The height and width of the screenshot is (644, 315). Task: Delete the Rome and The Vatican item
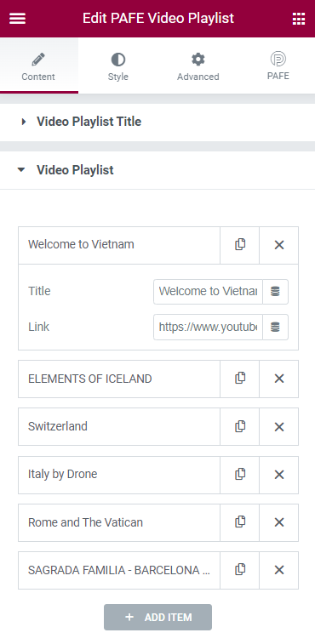click(278, 522)
